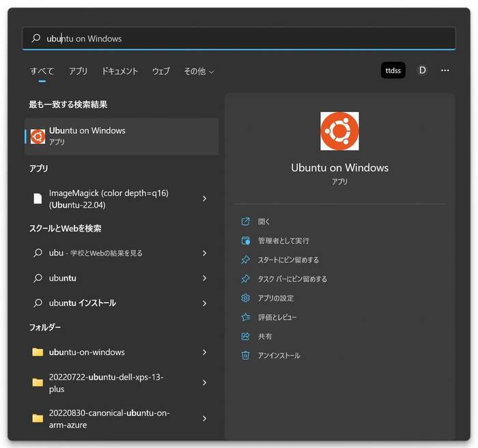
Task: Select the すべて tab
Action: [x=42, y=71]
